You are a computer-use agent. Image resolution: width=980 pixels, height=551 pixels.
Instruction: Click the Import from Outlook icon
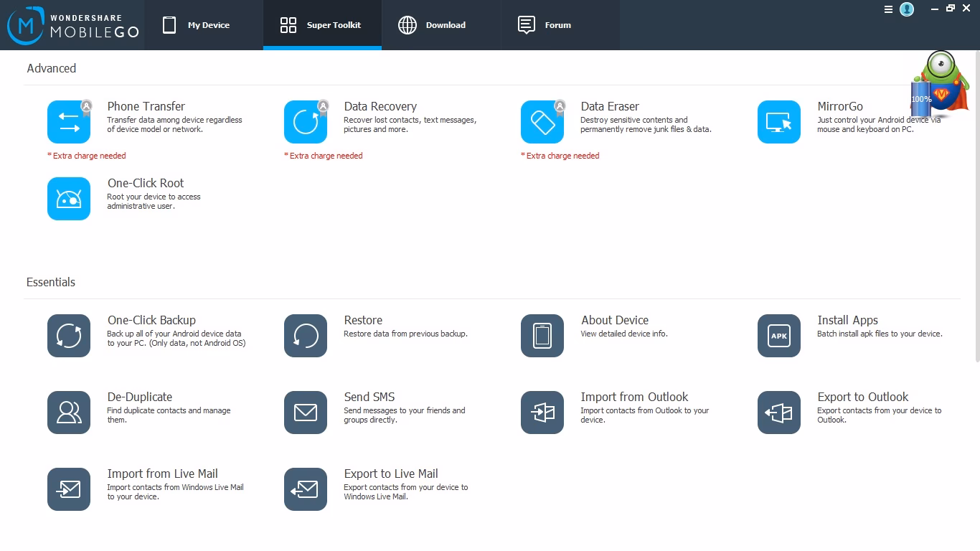542,412
